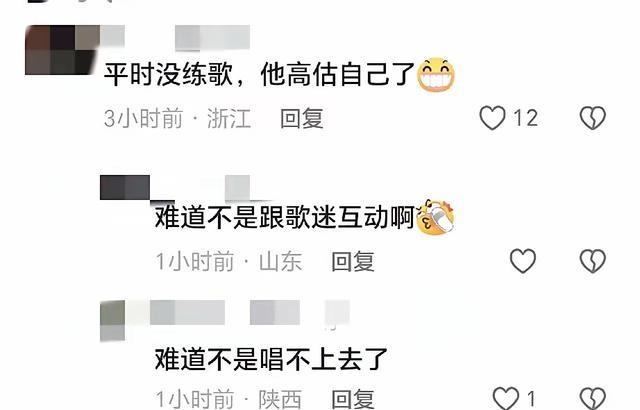
Task: Open the first commenter's avatar profile
Action: [62, 50]
